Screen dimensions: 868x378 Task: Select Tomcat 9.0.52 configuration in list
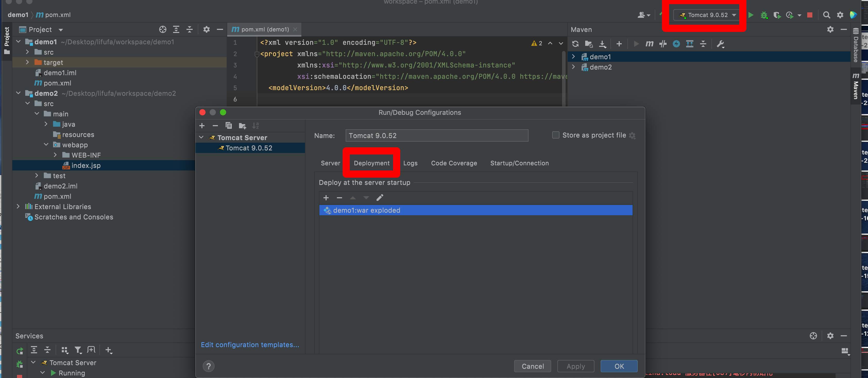click(250, 148)
